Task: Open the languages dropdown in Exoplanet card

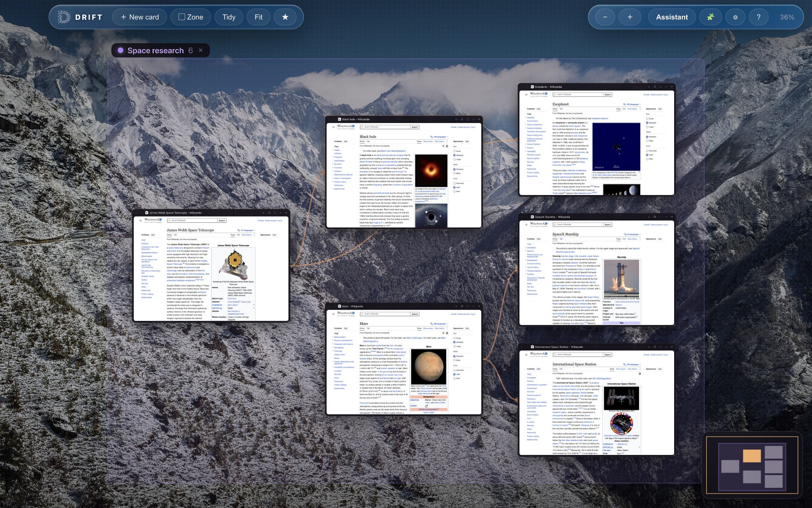Action: pos(632,104)
